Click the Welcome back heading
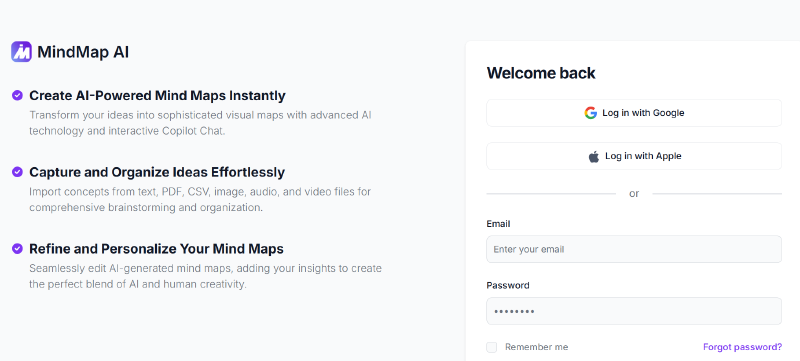 coord(541,73)
